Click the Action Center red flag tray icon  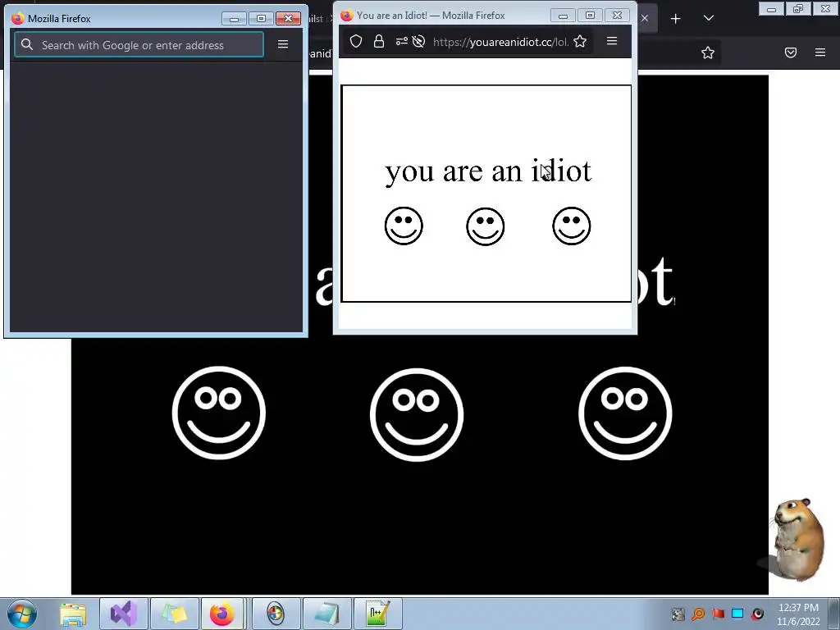click(718, 614)
